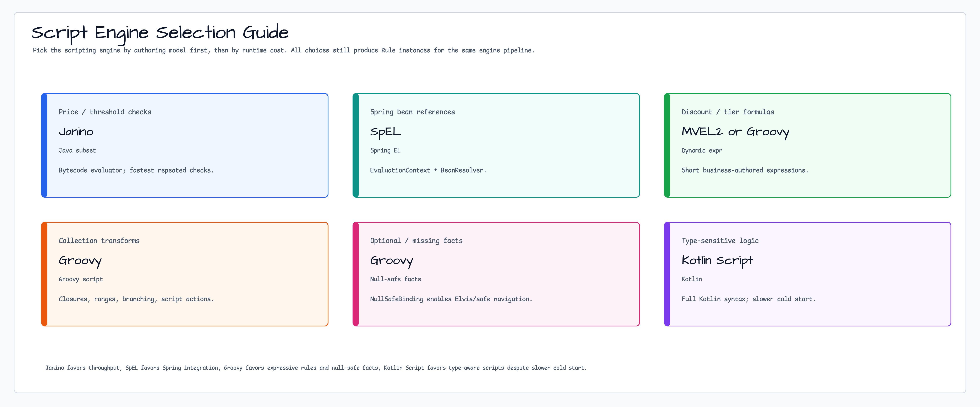
Task: Click "Bytecode evaluator; fastest repeated checks."
Action: click(136, 170)
